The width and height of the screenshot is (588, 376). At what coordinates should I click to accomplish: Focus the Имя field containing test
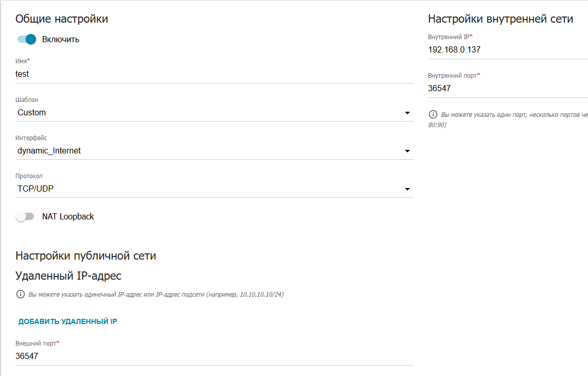pos(206,74)
